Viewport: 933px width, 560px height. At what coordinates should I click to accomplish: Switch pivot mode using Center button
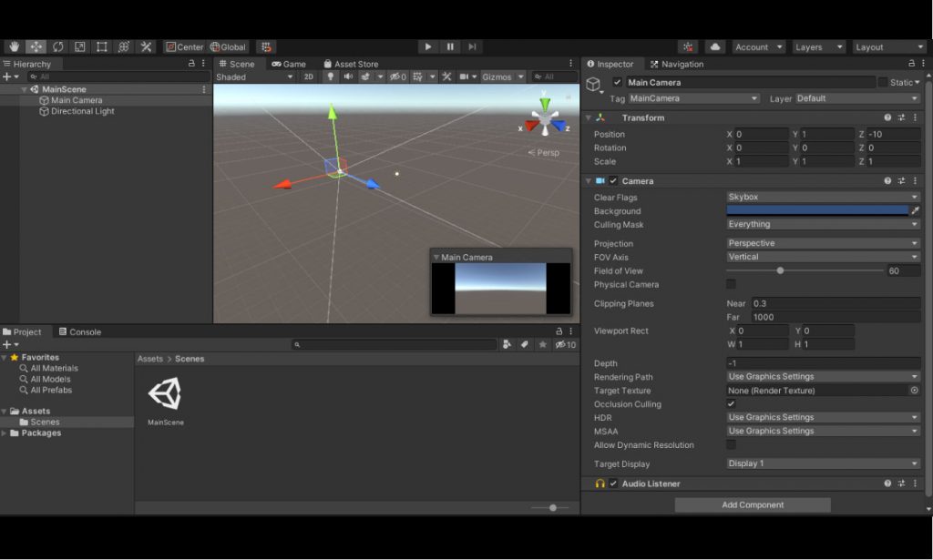[x=184, y=46]
